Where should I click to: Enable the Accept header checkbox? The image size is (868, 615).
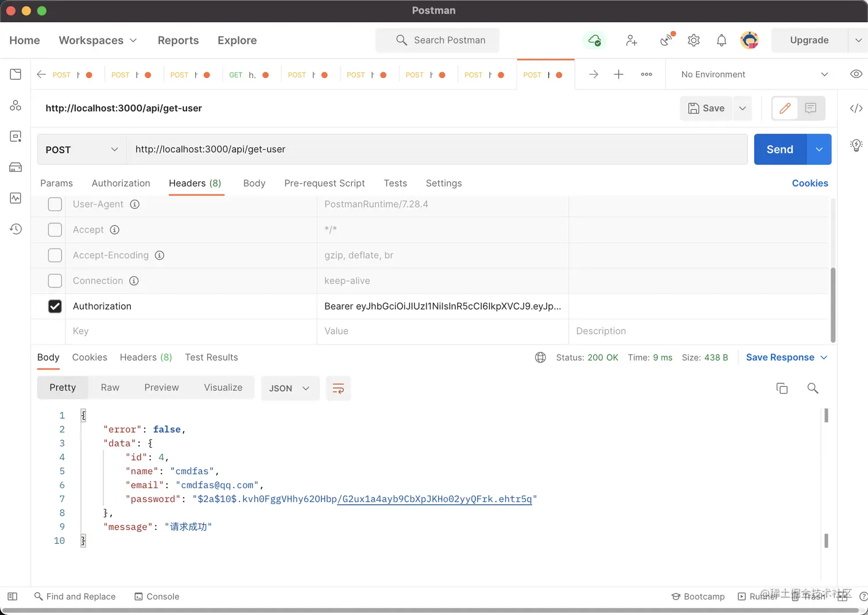click(55, 229)
